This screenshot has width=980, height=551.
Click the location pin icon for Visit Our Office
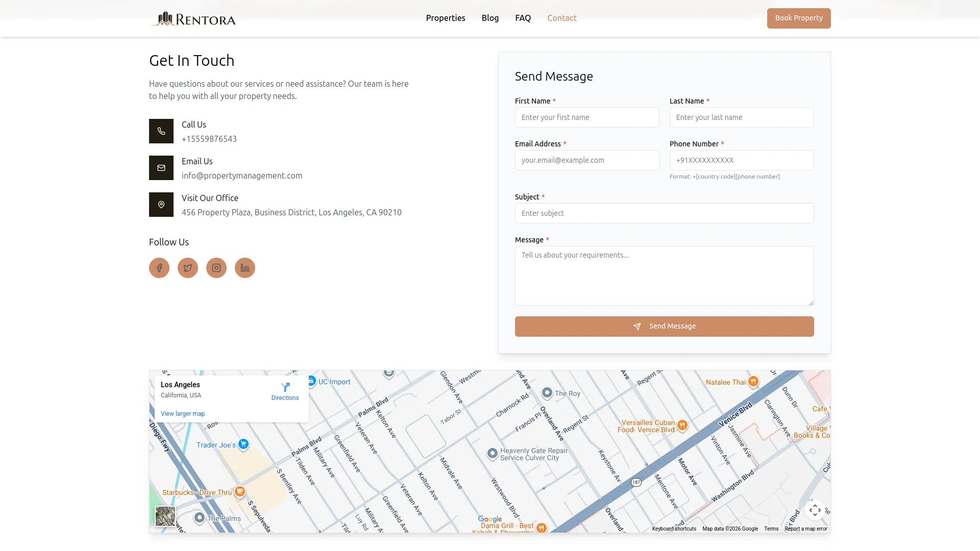[161, 205]
